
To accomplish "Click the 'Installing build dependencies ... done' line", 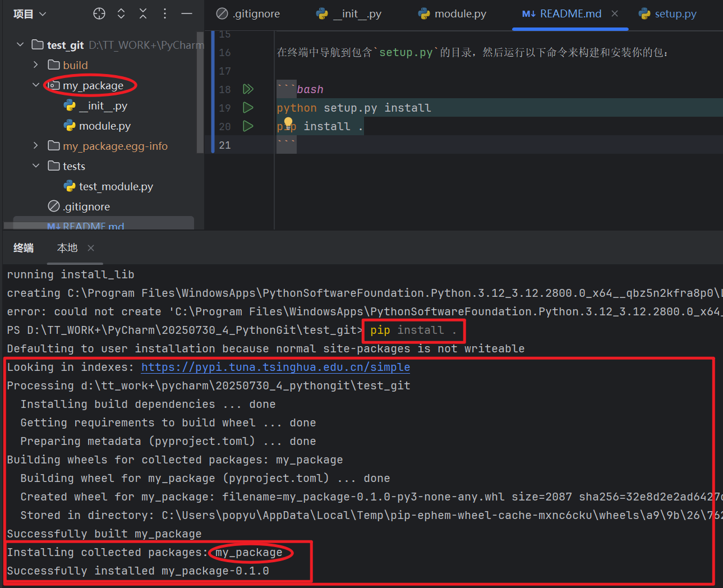I will coord(148,404).
